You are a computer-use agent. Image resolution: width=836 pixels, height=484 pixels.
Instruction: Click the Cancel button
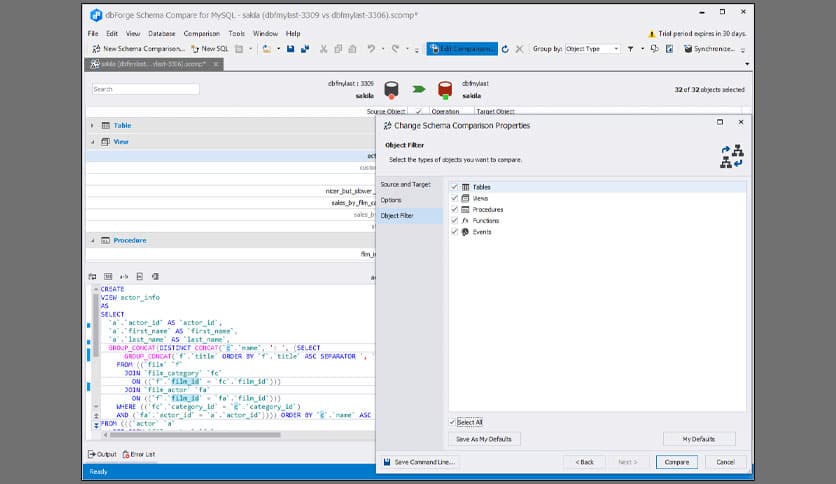[x=725, y=462]
